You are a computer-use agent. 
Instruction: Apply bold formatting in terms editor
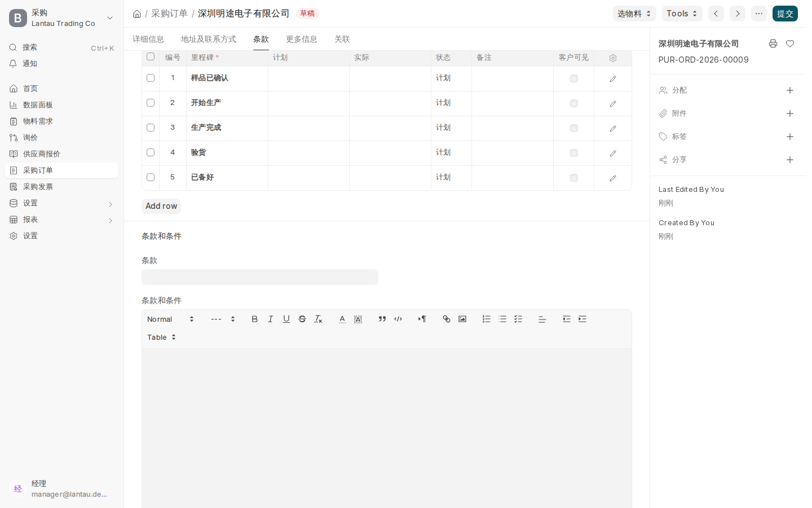(254, 319)
